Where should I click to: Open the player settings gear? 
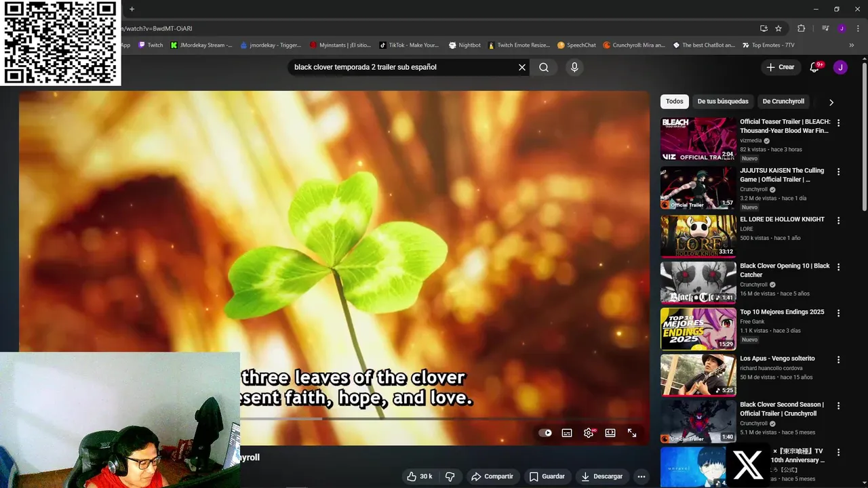tap(589, 433)
